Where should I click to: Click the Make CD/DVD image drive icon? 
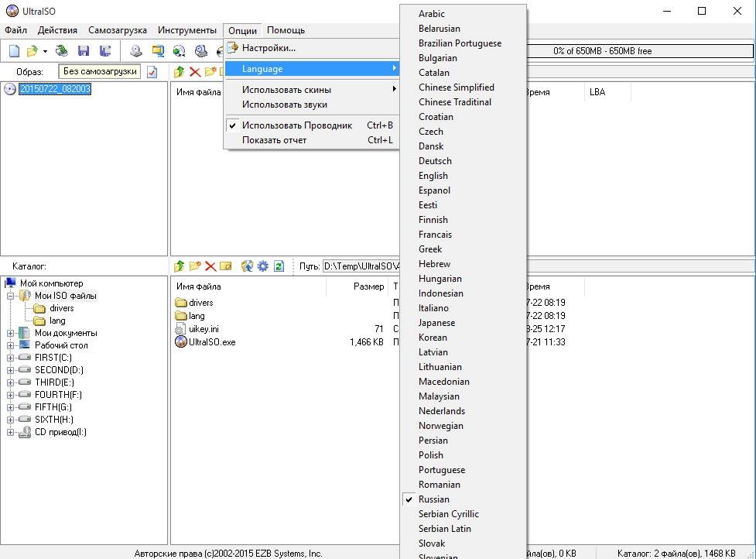pos(136,50)
